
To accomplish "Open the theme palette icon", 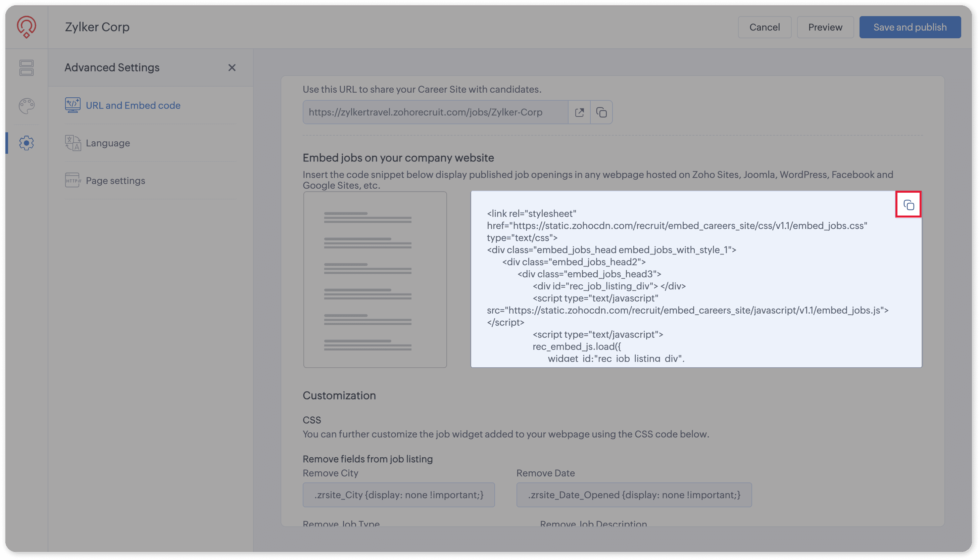I will (x=27, y=106).
